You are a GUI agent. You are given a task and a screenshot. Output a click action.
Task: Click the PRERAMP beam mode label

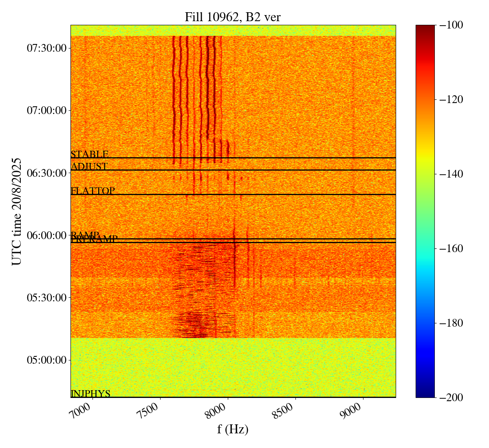tap(95, 239)
